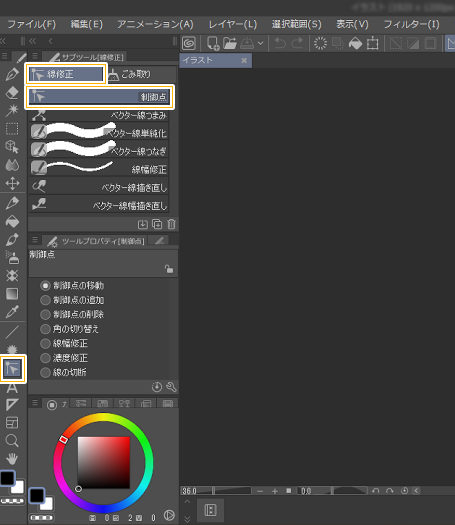Toggle the lock icon in Tool Property
This screenshot has width=455, height=525.
pyautogui.click(x=169, y=269)
